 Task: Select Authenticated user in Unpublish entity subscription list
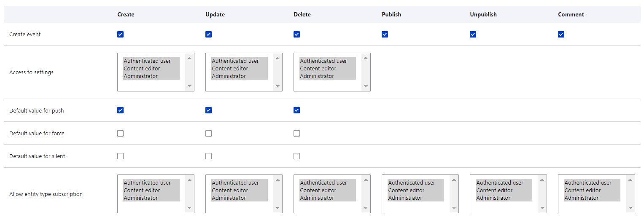500,183
